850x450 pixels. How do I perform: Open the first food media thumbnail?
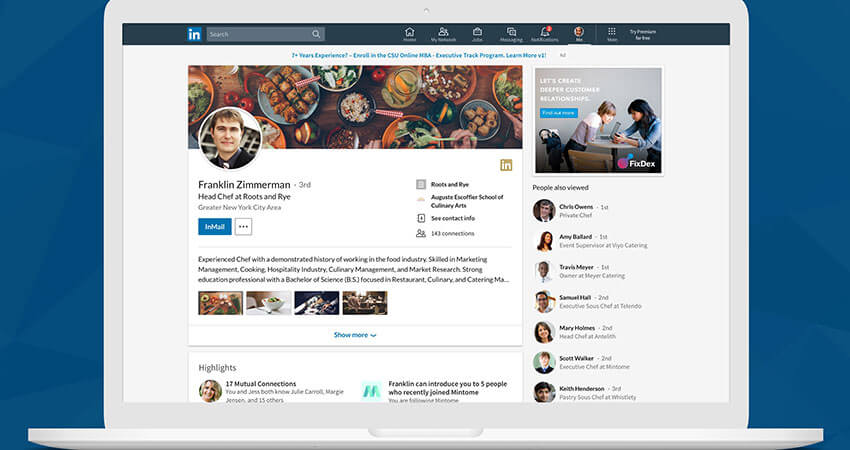pos(221,303)
